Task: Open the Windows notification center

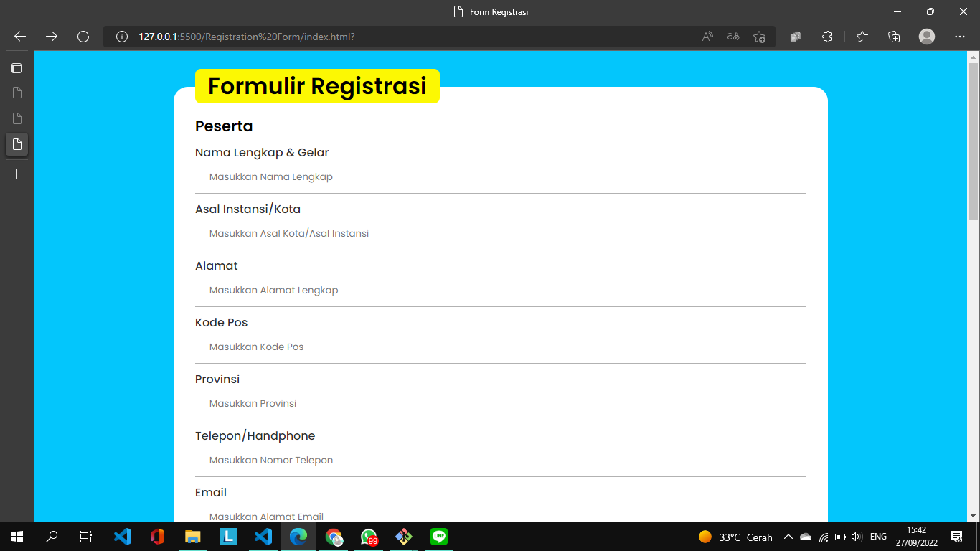Action: pyautogui.click(x=956, y=537)
